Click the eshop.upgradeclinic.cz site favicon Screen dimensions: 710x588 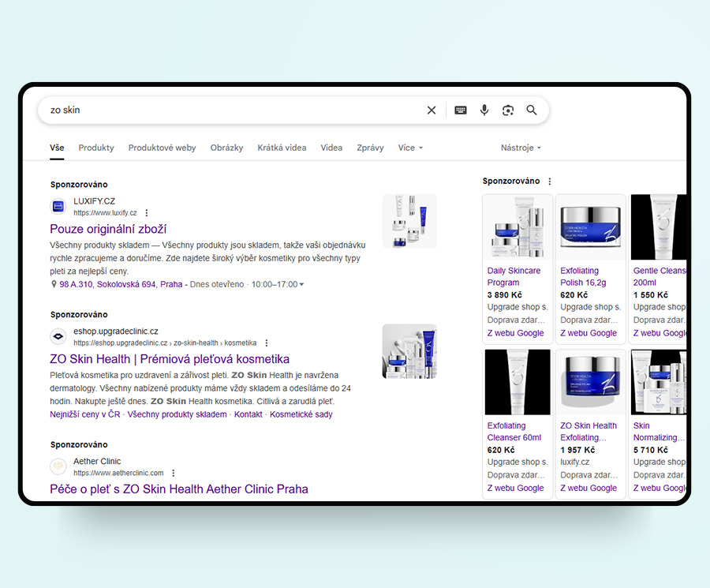58,336
